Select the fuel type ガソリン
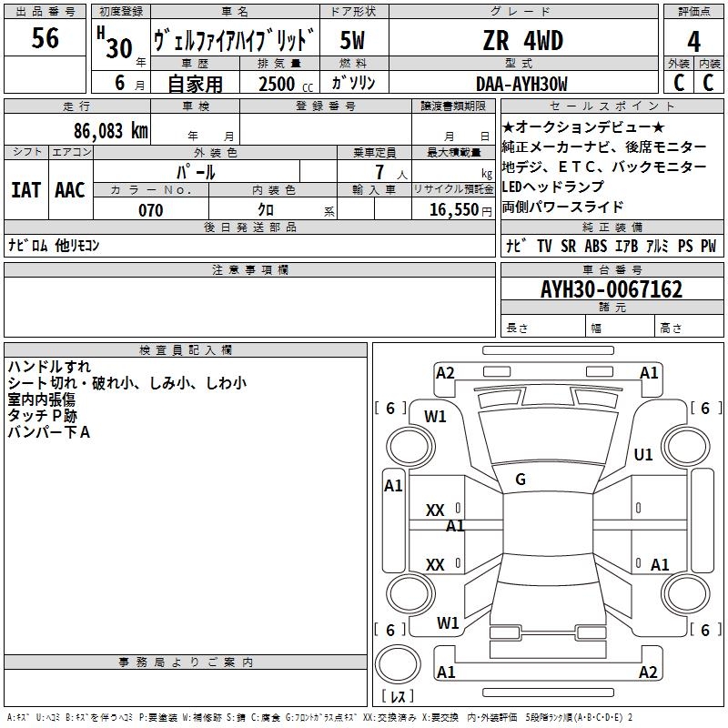This screenshot has width=728, height=728. click(353, 83)
